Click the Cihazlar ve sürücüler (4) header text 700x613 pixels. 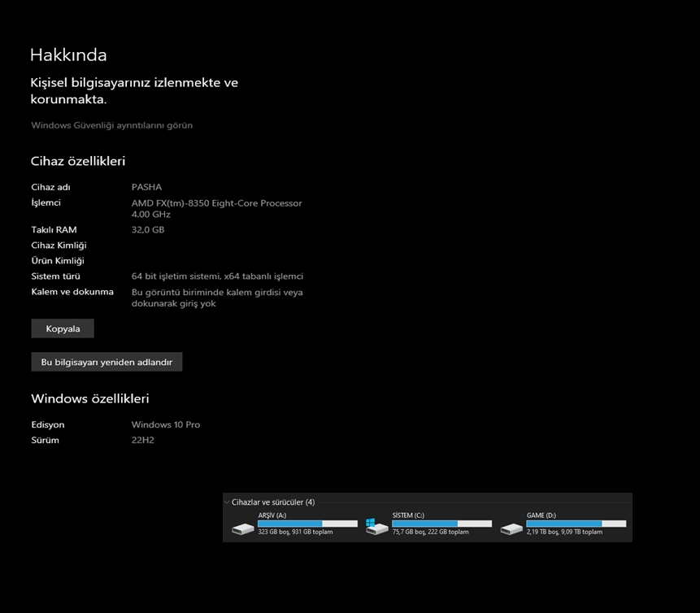click(273, 502)
